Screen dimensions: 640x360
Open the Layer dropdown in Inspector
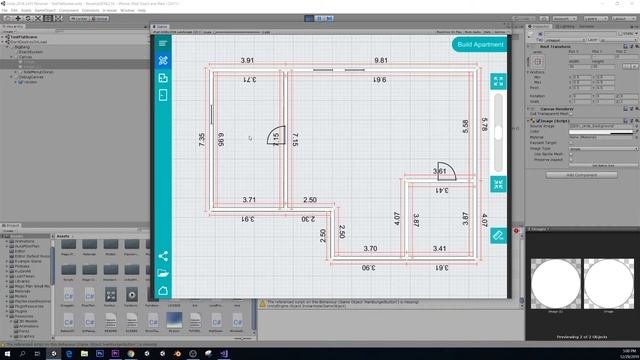tap(617, 40)
